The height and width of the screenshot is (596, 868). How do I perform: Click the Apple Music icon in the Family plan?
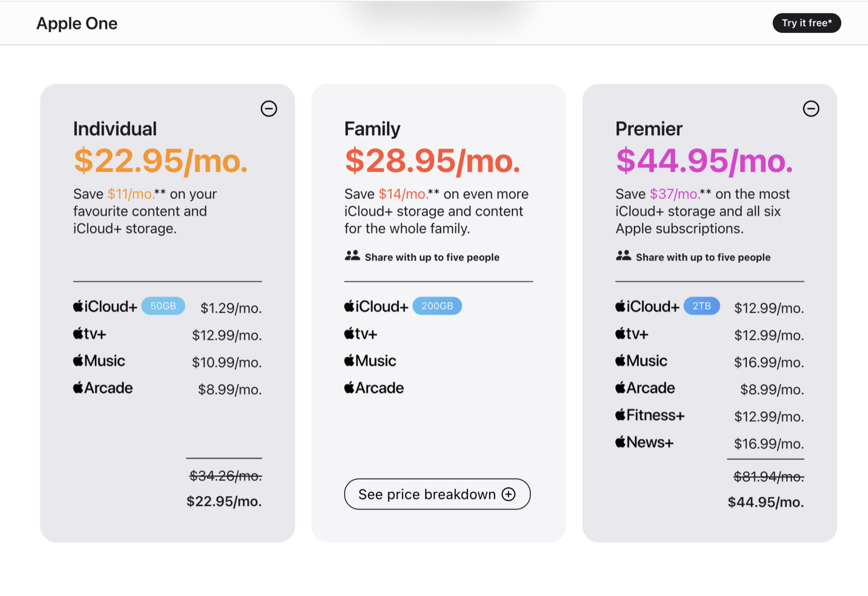pyautogui.click(x=349, y=360)
